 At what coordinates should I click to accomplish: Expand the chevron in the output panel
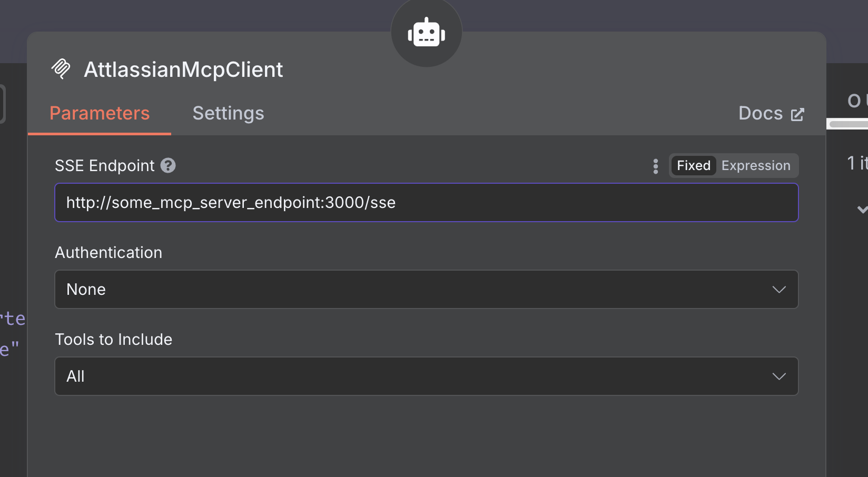pyautogui.click(x=862, y=210)
